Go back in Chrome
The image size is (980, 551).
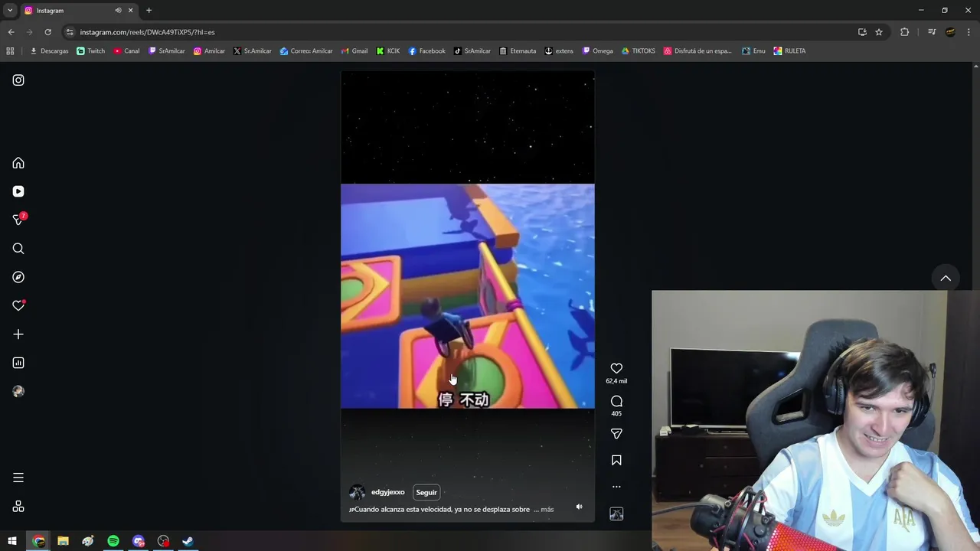[x=11, y=32]
